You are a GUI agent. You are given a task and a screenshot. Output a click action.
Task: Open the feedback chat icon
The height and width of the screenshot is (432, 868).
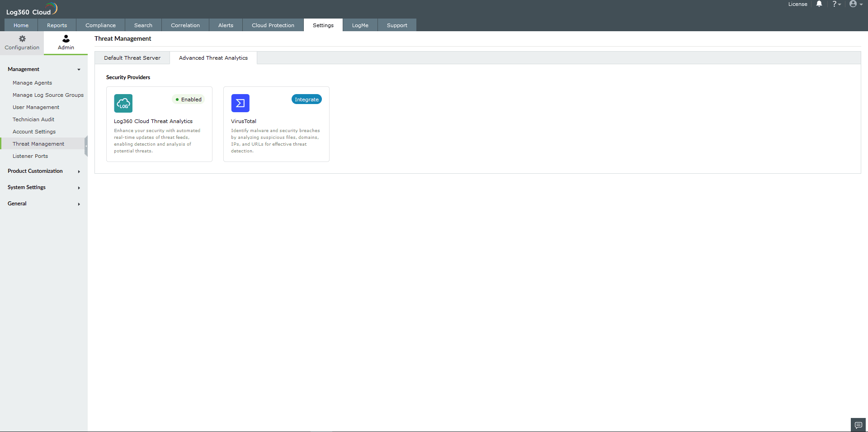(x=859, y=425)
